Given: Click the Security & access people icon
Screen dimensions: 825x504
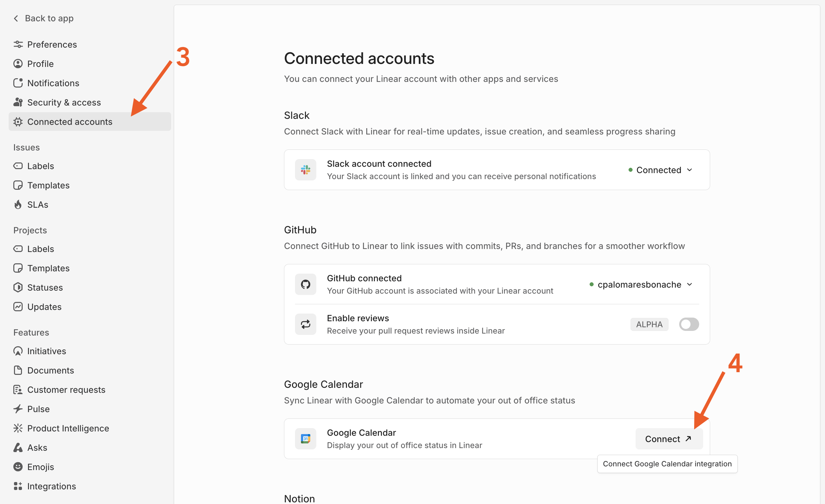Looking at the screenshot, I should 18,102.
